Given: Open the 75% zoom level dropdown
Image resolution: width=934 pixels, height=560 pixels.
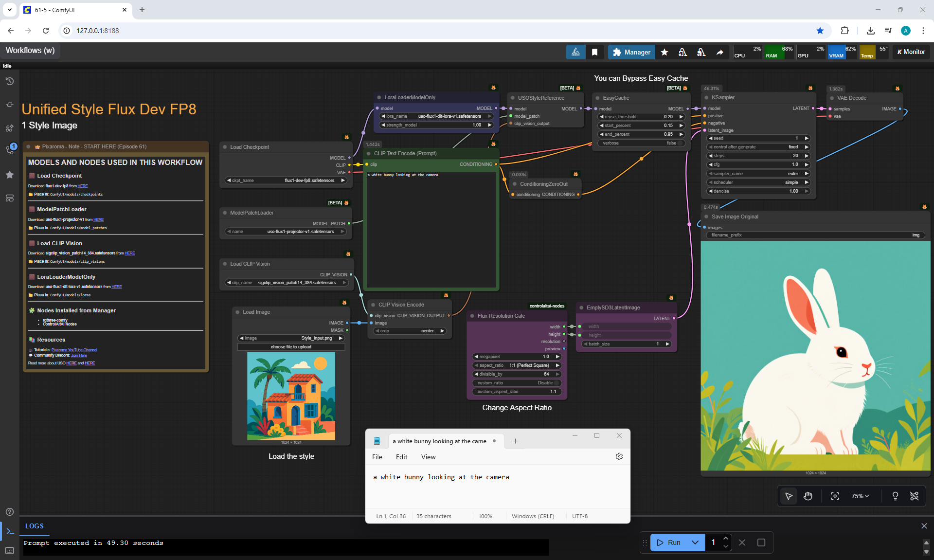Looking at the screenshot, I should 860,496.
